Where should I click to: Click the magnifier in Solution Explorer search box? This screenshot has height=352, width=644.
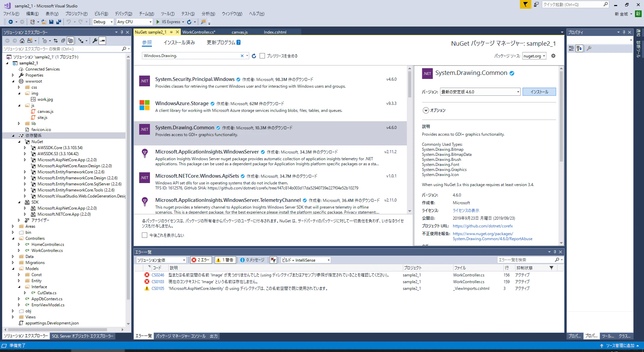(x=124, y=49)
